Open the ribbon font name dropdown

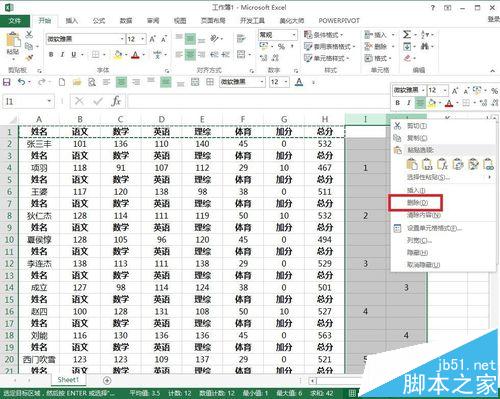(122, 39)
